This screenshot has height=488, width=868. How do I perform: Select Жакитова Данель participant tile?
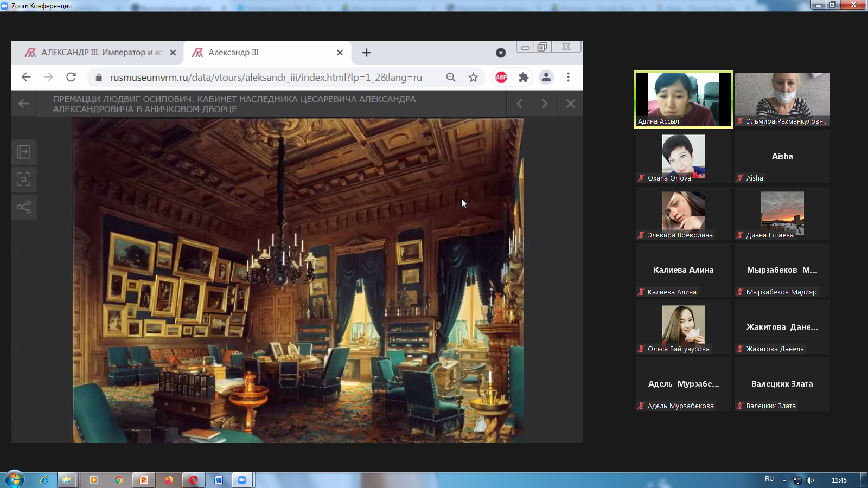782,328
